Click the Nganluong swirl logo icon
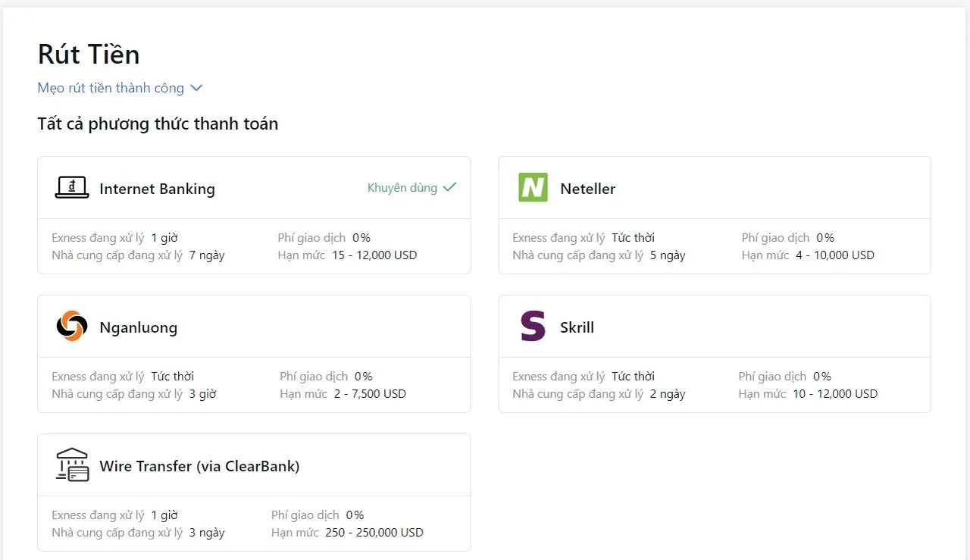 72,327
